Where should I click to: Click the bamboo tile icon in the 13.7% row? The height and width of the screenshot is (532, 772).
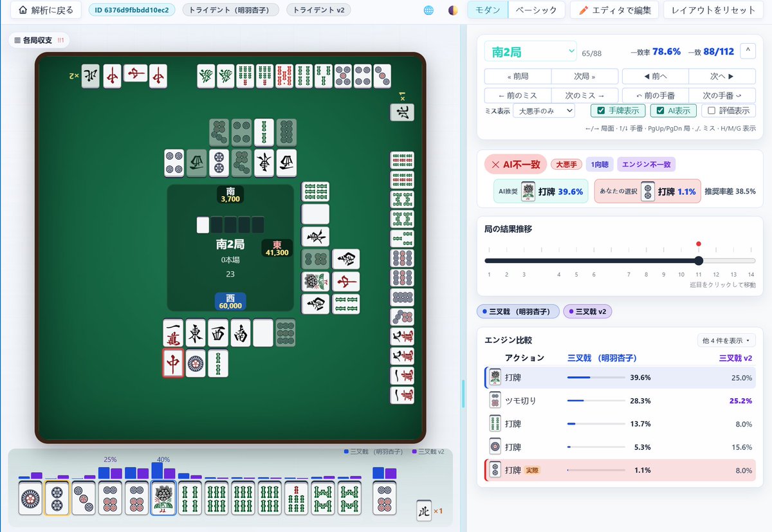pyautogui.click(x=495, y=424)
